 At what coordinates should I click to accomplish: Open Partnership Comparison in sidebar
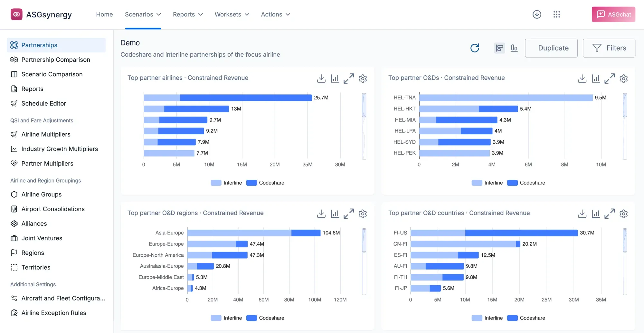click(56, 60)
